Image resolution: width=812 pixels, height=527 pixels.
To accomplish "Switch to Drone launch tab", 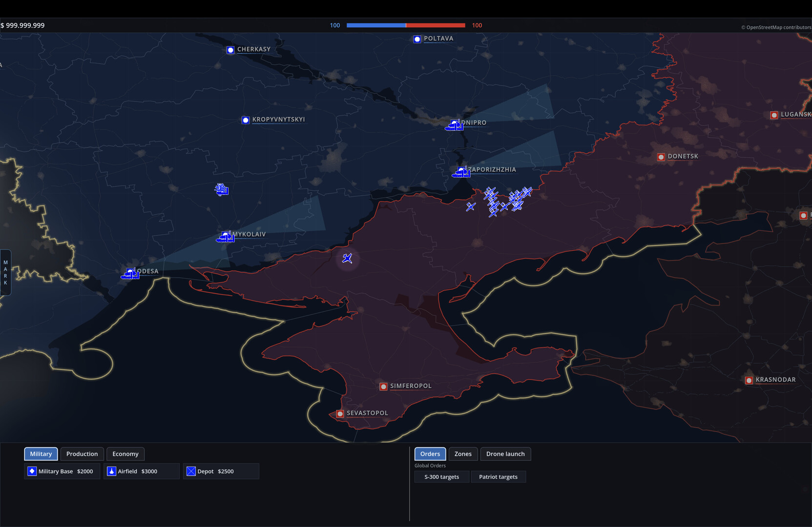I will click(505, 454).
